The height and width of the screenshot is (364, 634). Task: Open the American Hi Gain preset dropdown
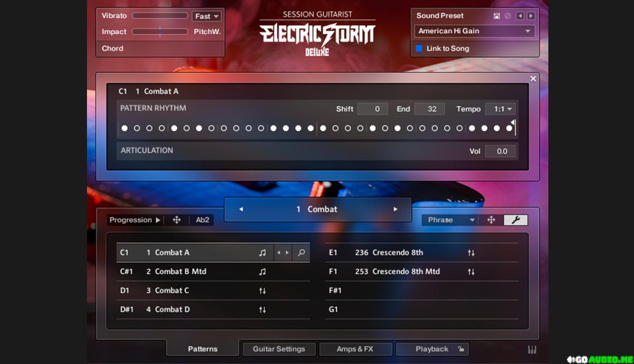pyautogui.click(x=474, y=31)
